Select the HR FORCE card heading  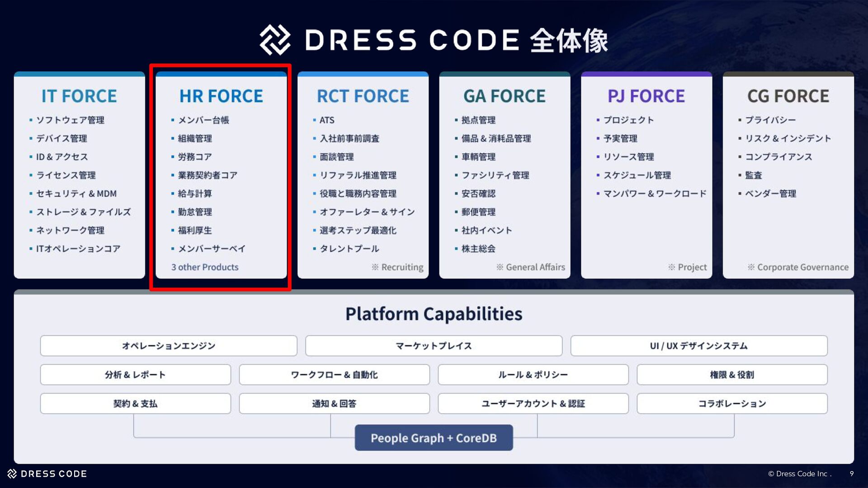(221, 96)
